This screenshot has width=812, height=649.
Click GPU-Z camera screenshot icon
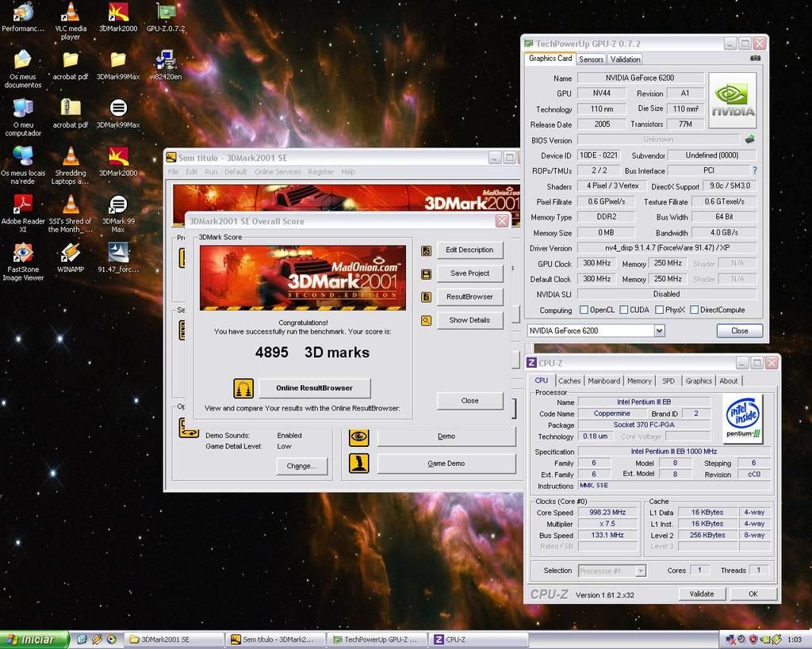(x=756, y=59)
